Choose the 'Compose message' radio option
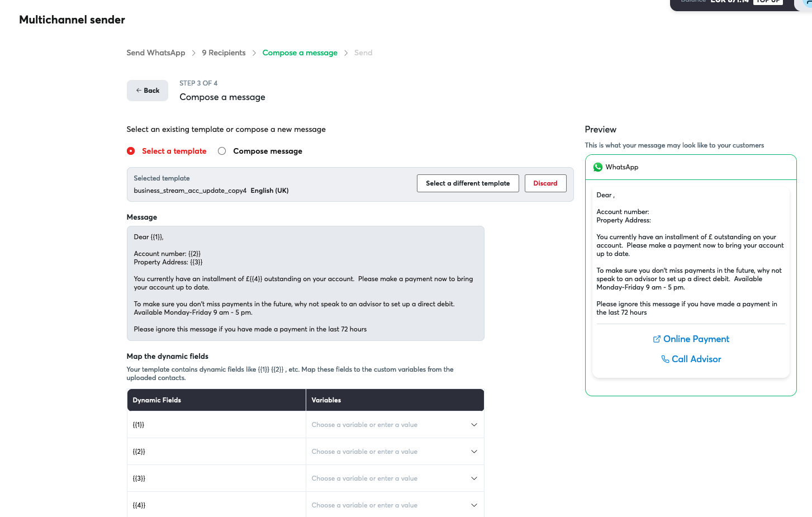 (222, 151)
